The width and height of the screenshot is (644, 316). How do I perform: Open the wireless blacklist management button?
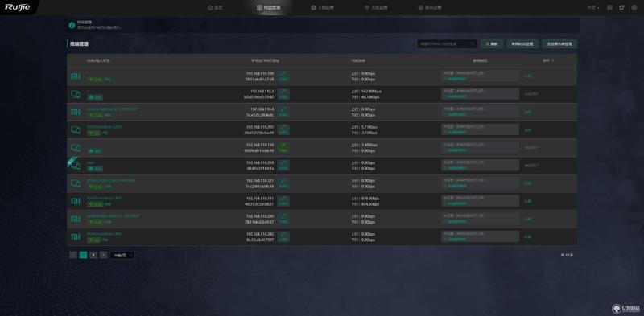click(559, 43)
